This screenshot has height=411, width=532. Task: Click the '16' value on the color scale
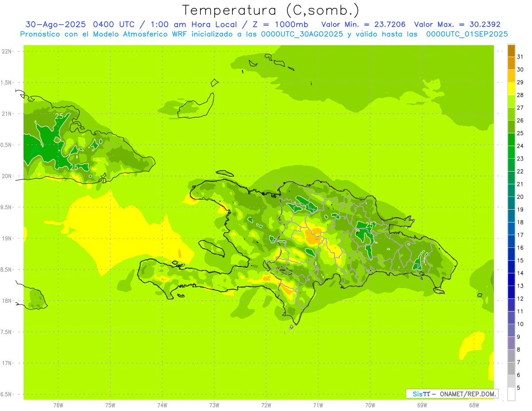520,248
